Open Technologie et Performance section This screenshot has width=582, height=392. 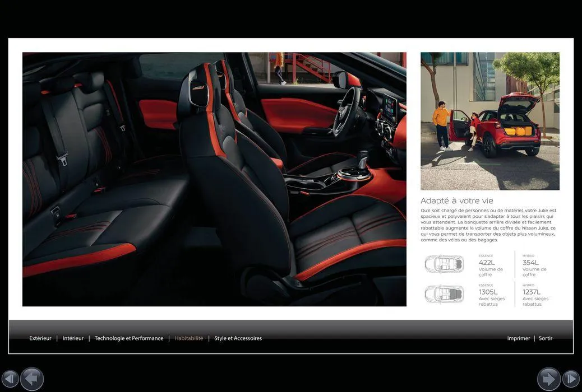click(129, 338)
